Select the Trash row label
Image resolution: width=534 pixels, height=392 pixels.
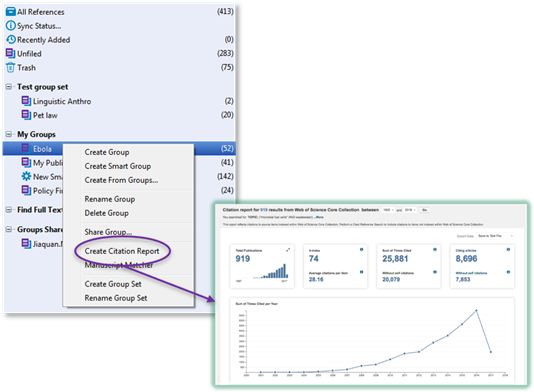click(26, 68)
